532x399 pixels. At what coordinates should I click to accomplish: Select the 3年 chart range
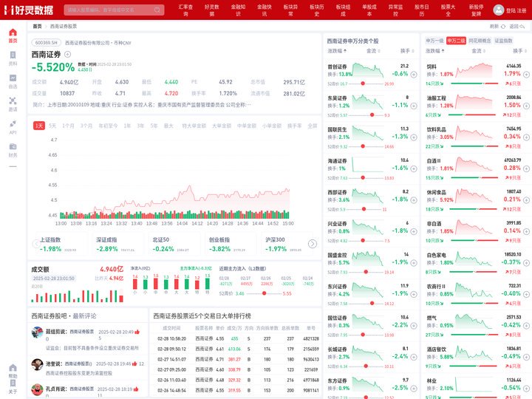tap(140, 126)
